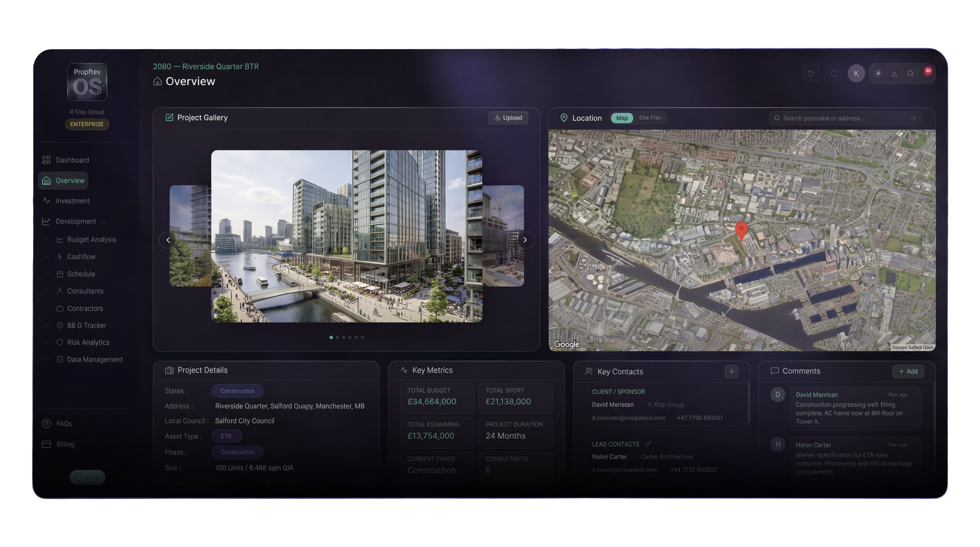
Task: Click the Total Sport £21,138,000 card
Action: click(x=515, y=398)
